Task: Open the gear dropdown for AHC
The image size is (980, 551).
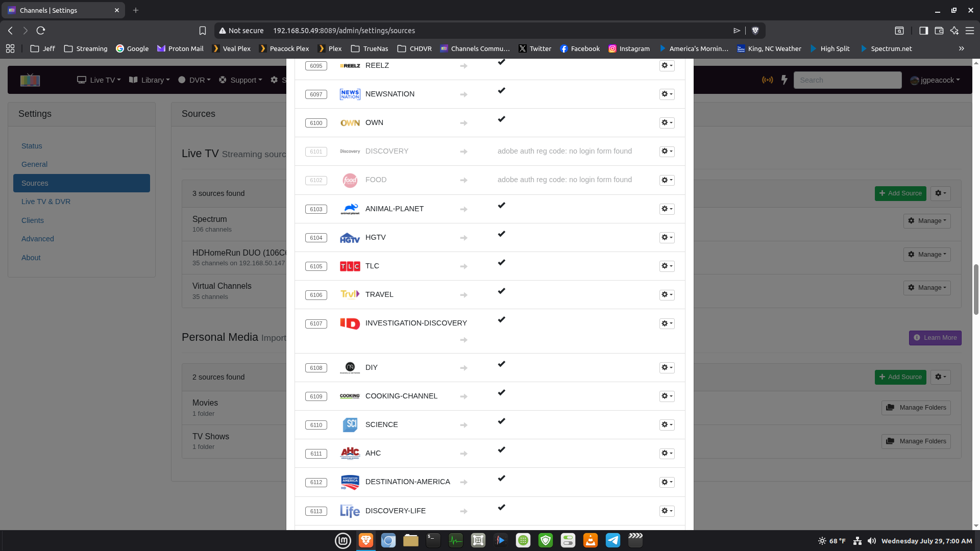Action: [667, 453]
